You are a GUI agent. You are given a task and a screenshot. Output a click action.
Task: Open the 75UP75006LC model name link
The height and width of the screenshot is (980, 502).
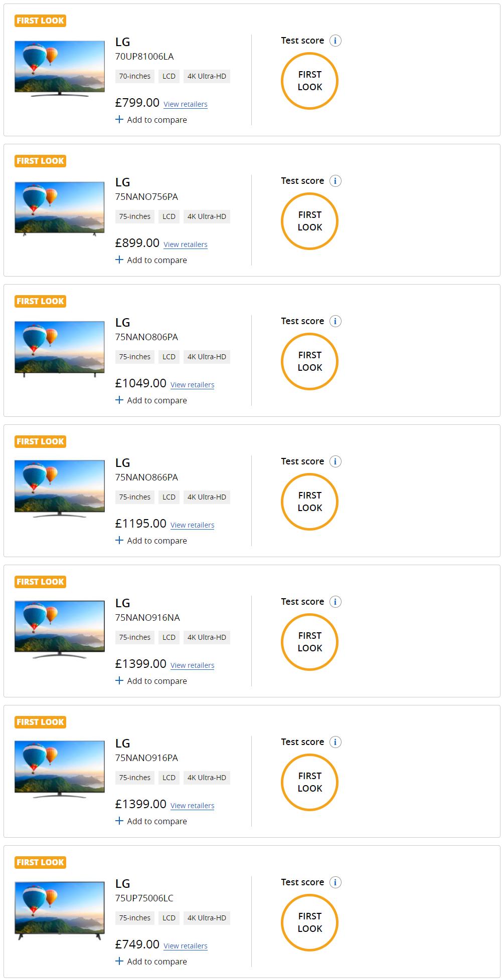pyautogui.click(x=144, y=898)
